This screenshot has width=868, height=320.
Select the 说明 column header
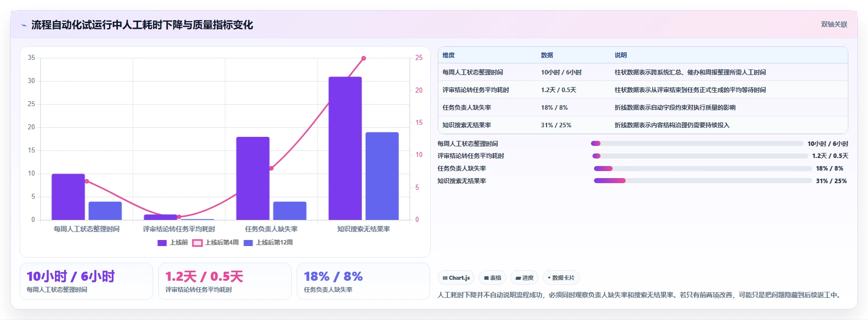pos(621,55)
